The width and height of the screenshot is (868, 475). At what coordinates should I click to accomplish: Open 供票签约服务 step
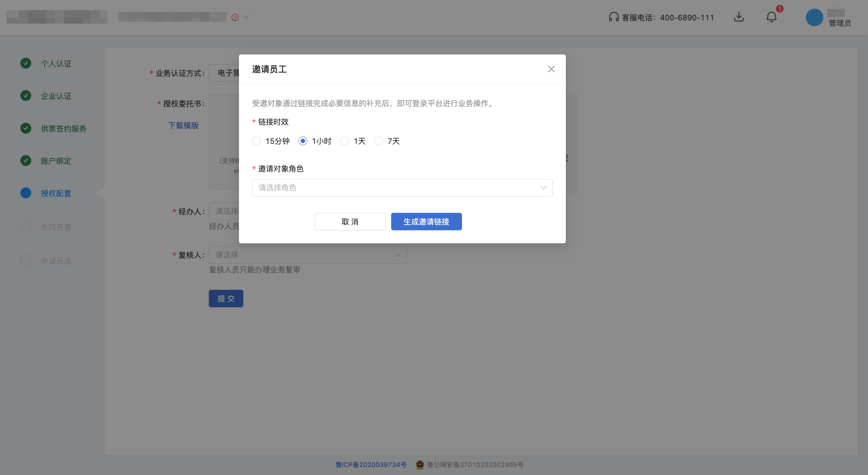pyautogui.click(x=64, y=129)
